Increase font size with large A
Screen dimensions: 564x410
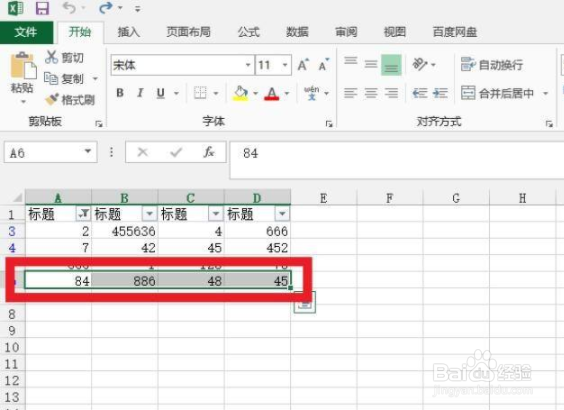tap(303, 65)
